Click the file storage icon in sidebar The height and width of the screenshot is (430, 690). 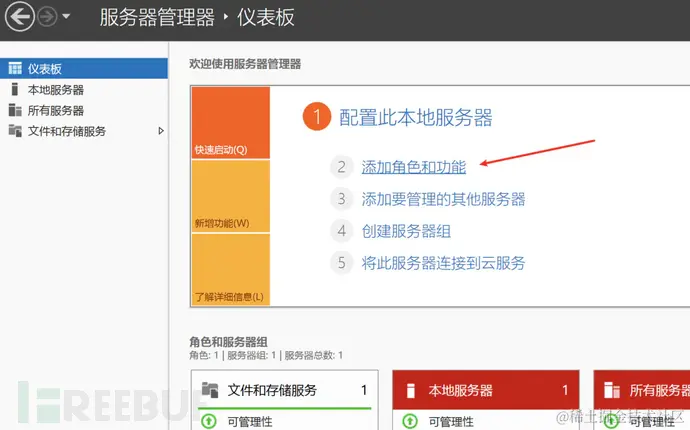coord(15,131)
